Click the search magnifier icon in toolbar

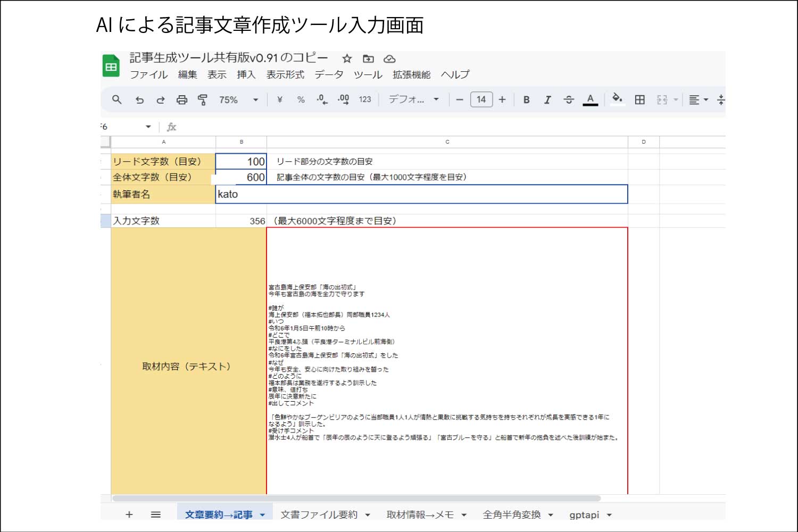tap(117, 99)
